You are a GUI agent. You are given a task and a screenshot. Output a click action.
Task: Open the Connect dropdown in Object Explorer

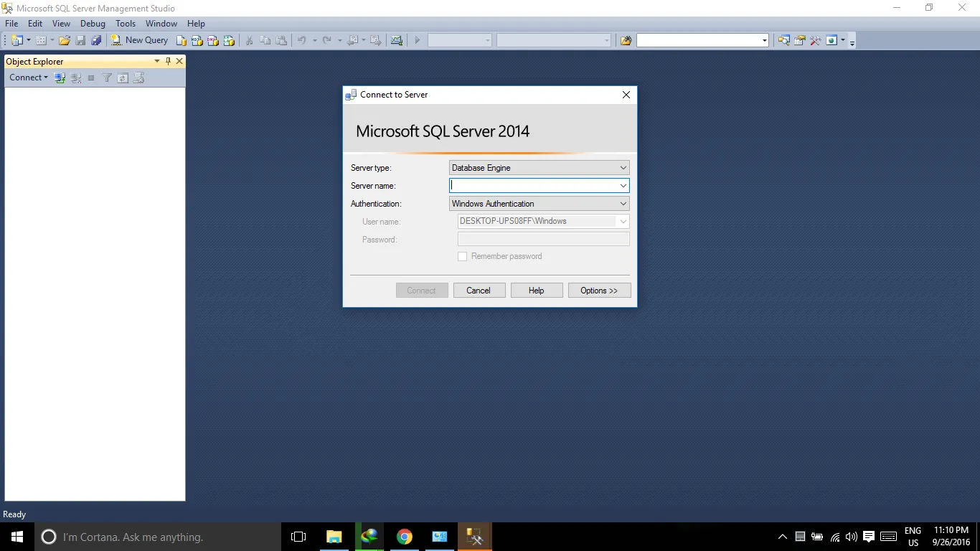click(29, 77)
